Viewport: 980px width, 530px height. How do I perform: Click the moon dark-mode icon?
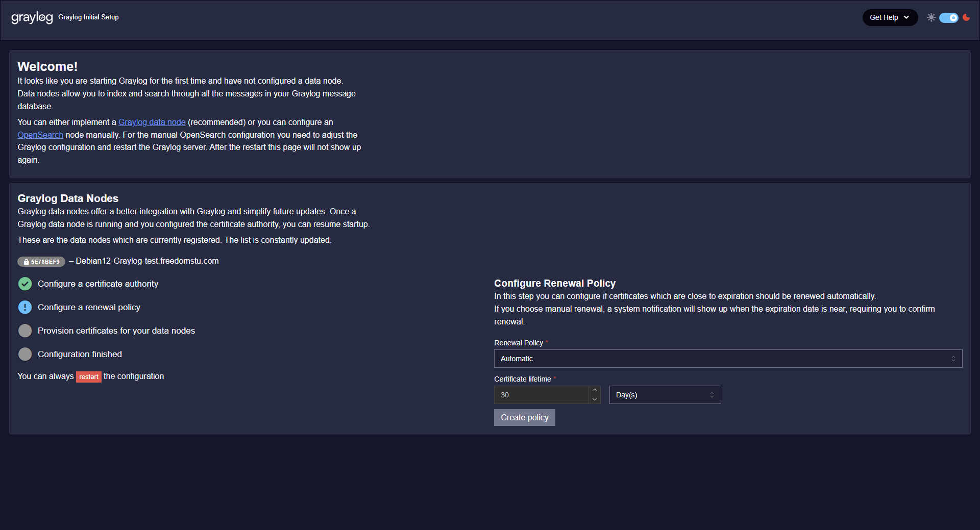point(966,17)
